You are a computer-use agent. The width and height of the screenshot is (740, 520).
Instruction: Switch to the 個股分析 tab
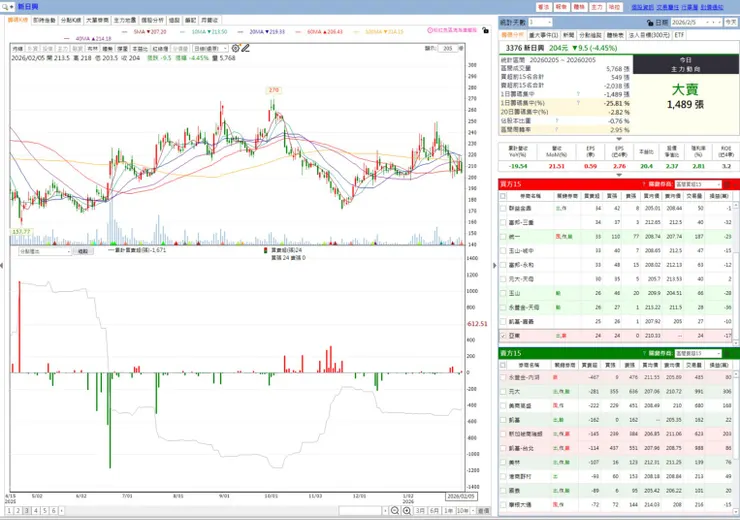point(152,20)
